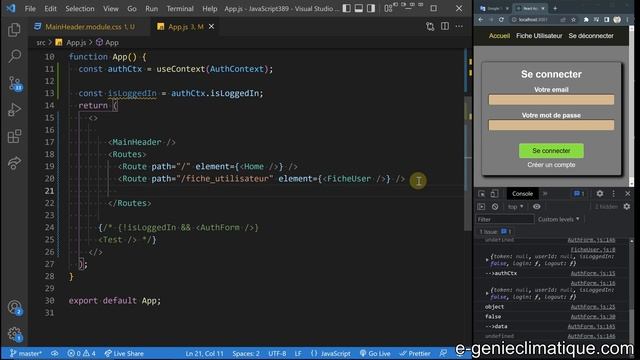Select the DevTools inspect element icon

(x=482, y=194)
